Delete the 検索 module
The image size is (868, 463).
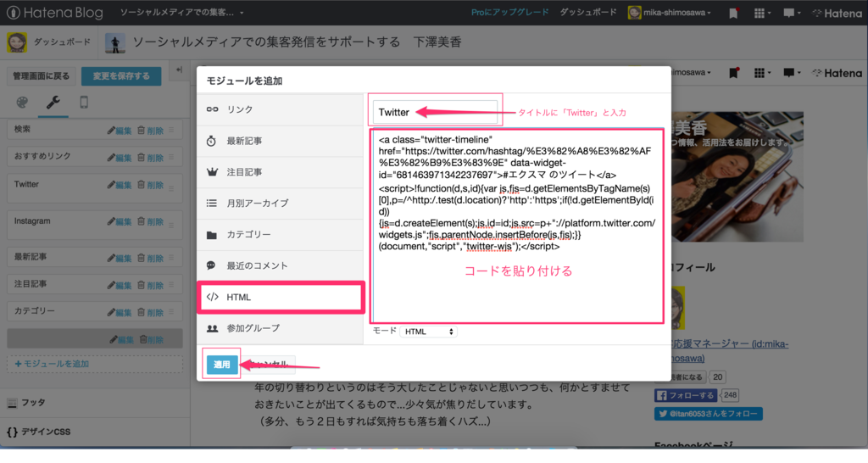coord(151,131)
